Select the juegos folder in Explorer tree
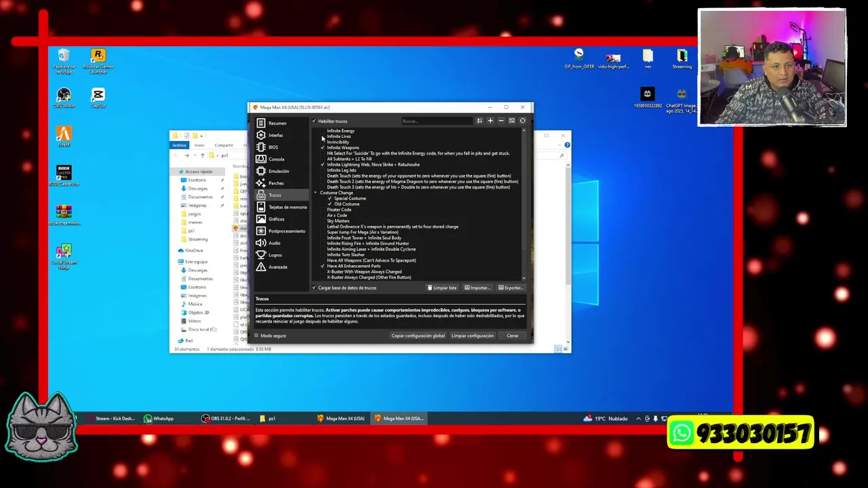 [x=191, y=214]
